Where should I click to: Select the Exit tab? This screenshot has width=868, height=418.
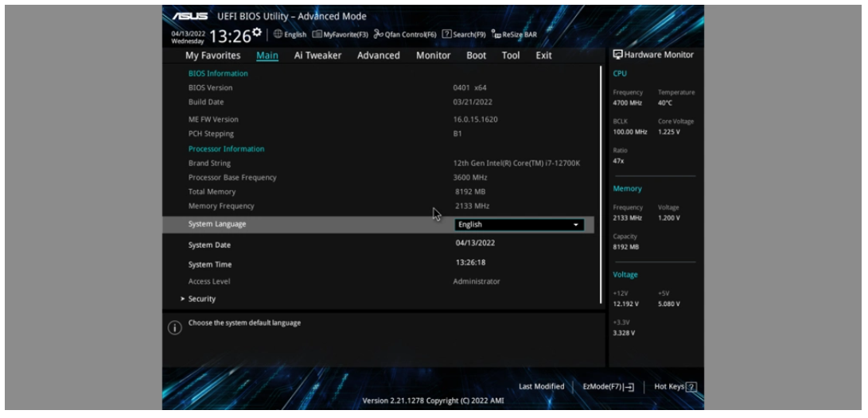click(x=543, y=56)
